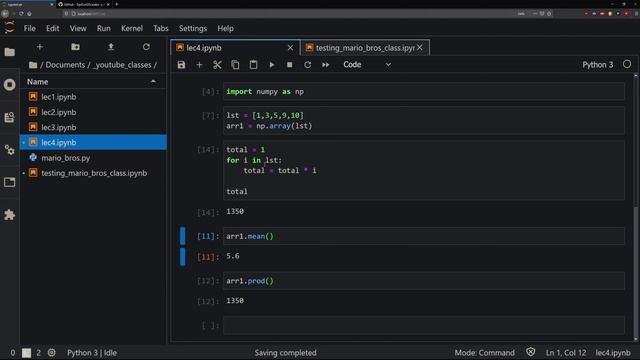This screenshot has height=360, width=640.
Task: Click the kernel status circle indicator
Action: click(627, 64)
